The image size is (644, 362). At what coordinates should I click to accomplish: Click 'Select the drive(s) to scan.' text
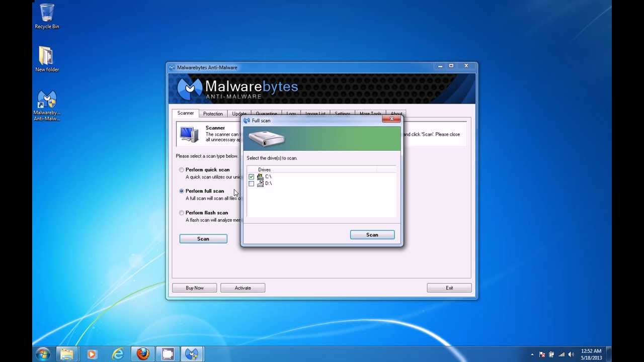pyautogui.click(x=272, y=158)
